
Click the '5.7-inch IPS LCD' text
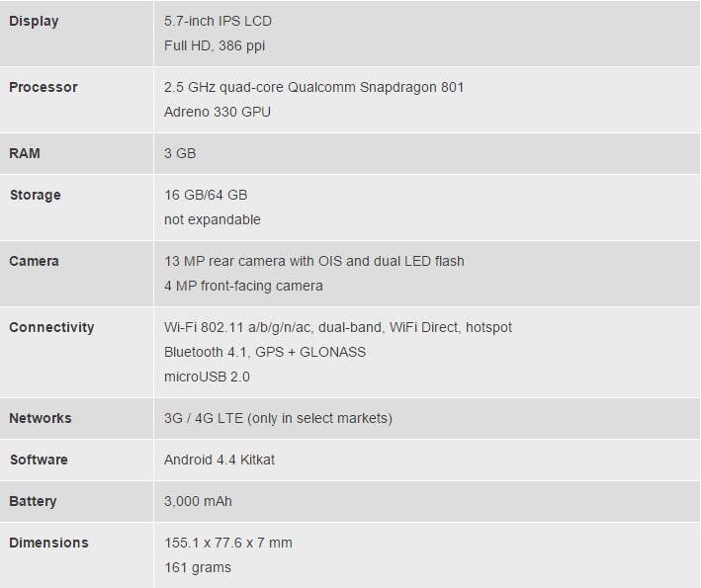pyautogui.click(x=218, y=21)
